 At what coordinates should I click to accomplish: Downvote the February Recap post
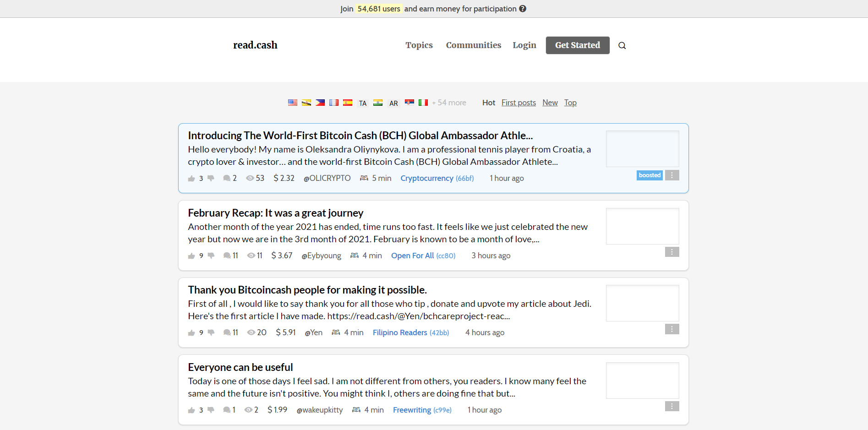[x=211, y=256]
